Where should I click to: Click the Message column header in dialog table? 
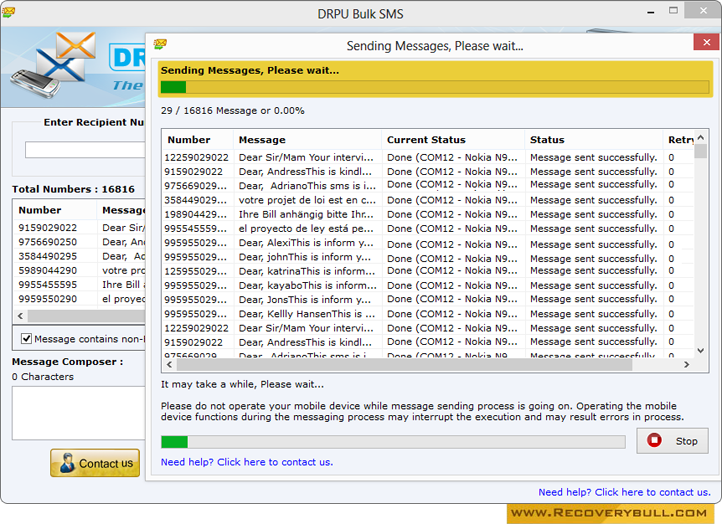pyautogui.click(x=308, y=140)
